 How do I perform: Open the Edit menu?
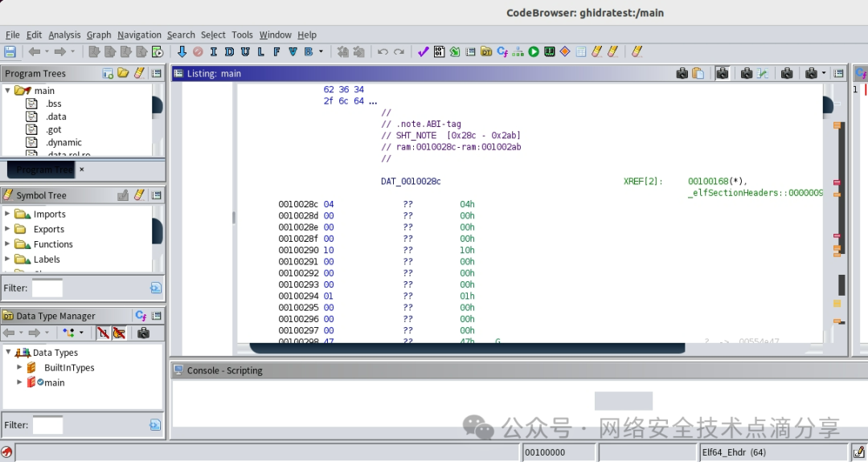pyautogui.click(x=34, y=35)
